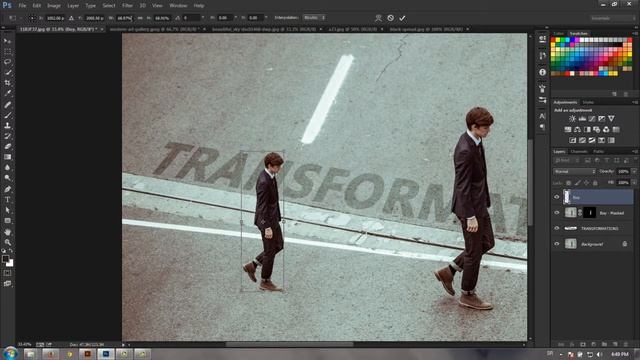Open the workspace Essentials dropdown

(613, 18)
